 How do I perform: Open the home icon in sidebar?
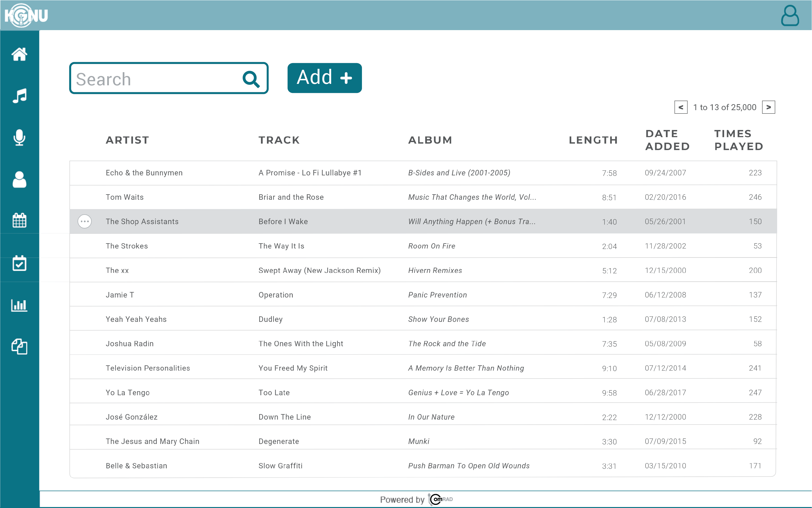(20, 54)
